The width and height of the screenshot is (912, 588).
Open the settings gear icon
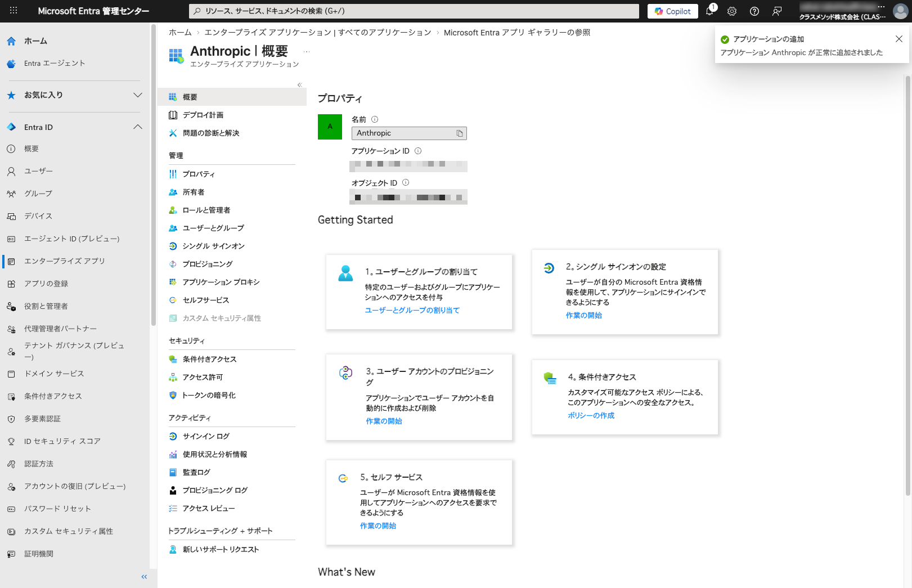[x=732, y=11]
